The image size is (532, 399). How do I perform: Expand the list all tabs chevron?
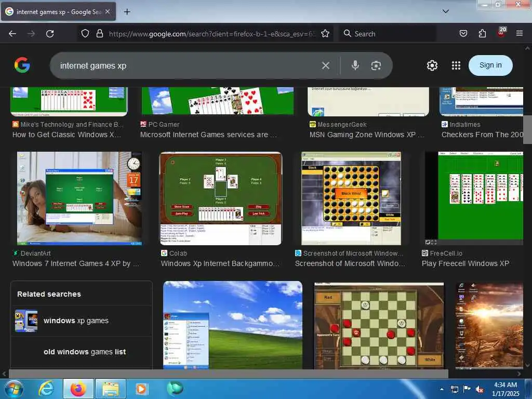(x=446, y=11)
